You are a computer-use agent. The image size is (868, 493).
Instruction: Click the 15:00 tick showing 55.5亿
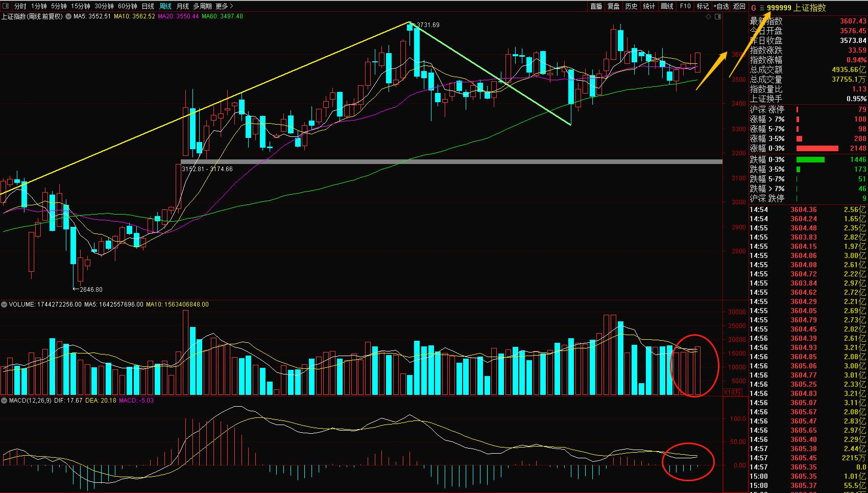(808, 485)
